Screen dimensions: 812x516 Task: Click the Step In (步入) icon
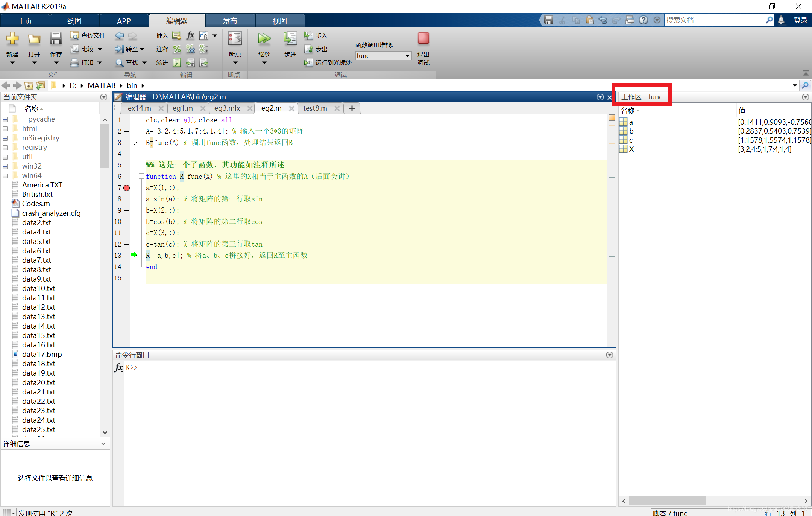coord(308,36)
